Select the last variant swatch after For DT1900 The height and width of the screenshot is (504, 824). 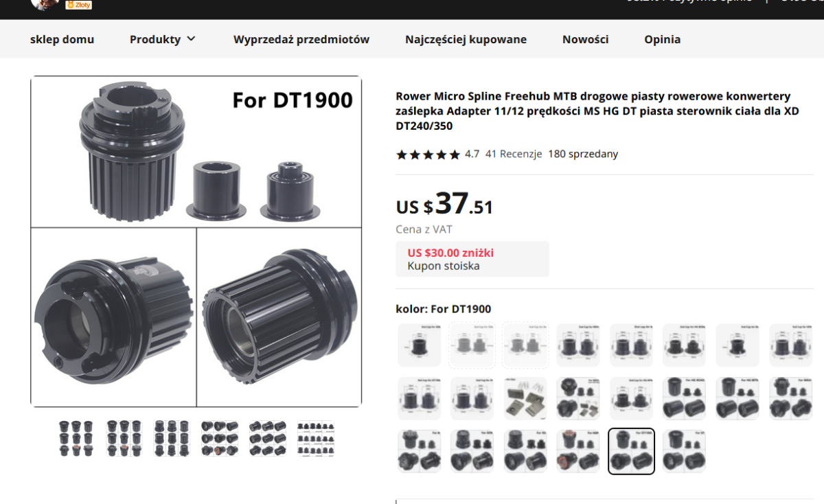pos(685,451)
